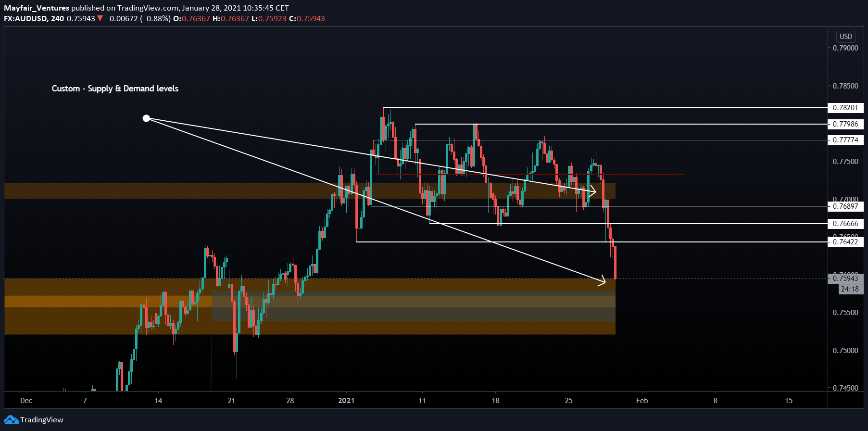The height and width of the screenshot is (431, 868).
Task: Click the current price label 0.75943
Action: click(845, 279)
